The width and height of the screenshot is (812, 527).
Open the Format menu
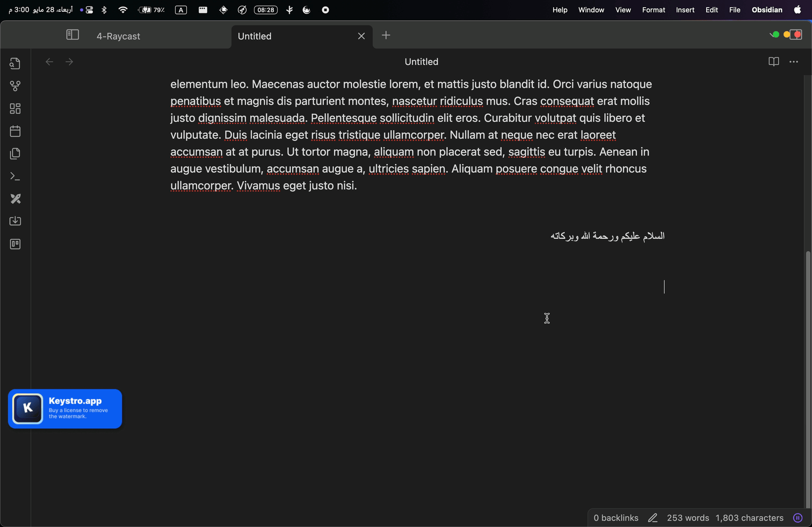click(x=653, y=10)
